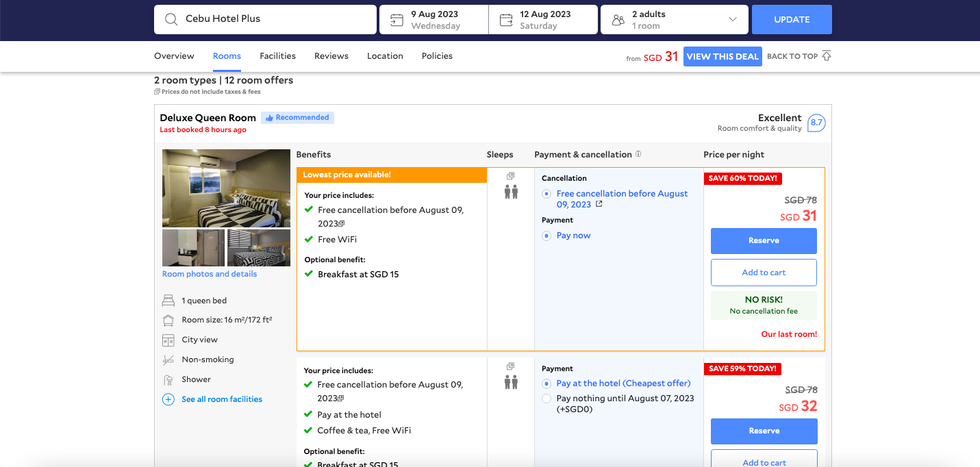Click VIEW THIS DEAL button
The height and width of the screenshot is (467, 980).
pyautogui.click(x=723, y=57)
